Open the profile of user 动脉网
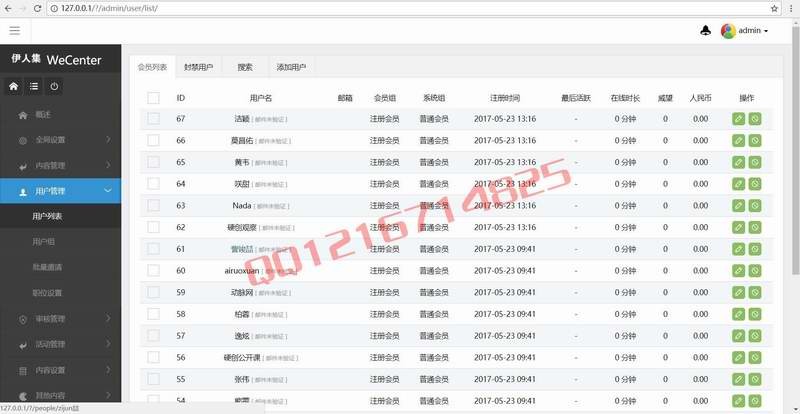The image size is (800, 414). click(243, 293)
